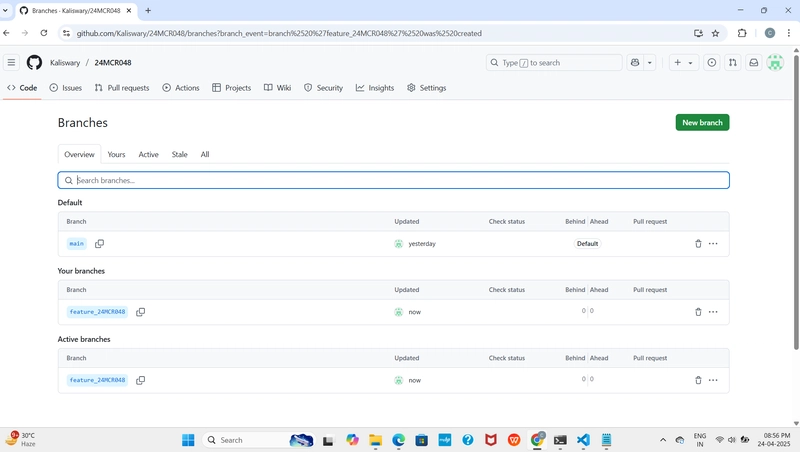Select the Yours branches tab
This screenshot has height=452, width=800.
116,155
